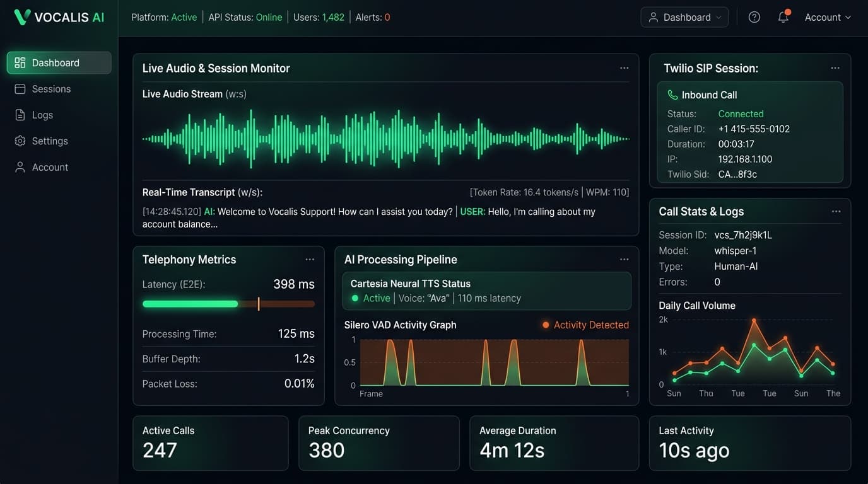Select Settings in the sidebar
Image resolution: width=868 pixels, height=484 pixels.
59,141
